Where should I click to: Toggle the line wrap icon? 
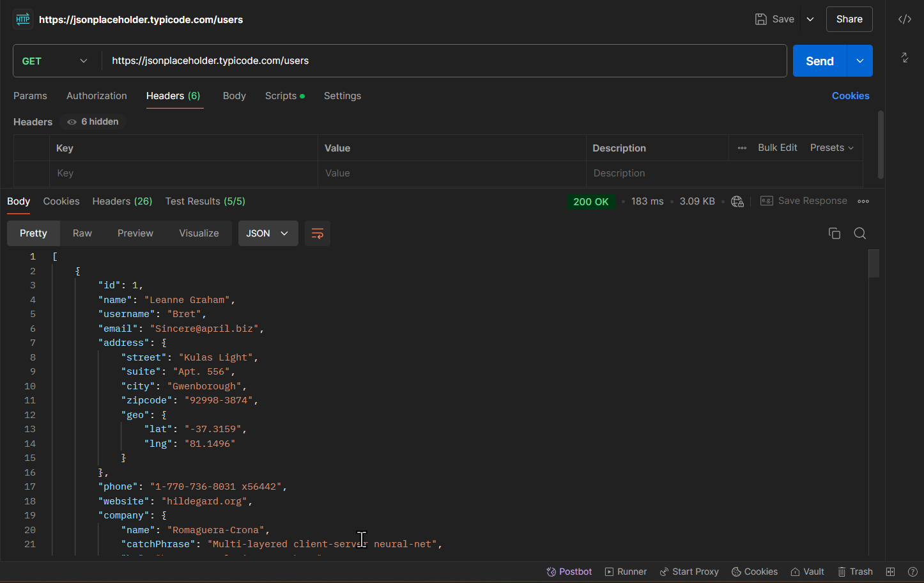(x=318, y=233)
